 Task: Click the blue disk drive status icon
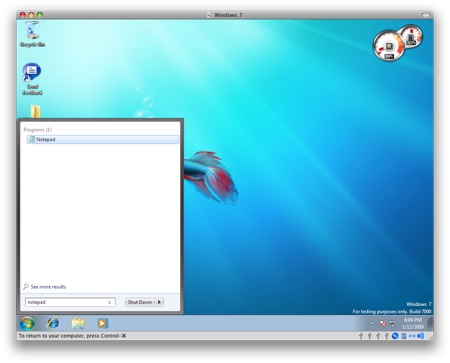[404, 336]
